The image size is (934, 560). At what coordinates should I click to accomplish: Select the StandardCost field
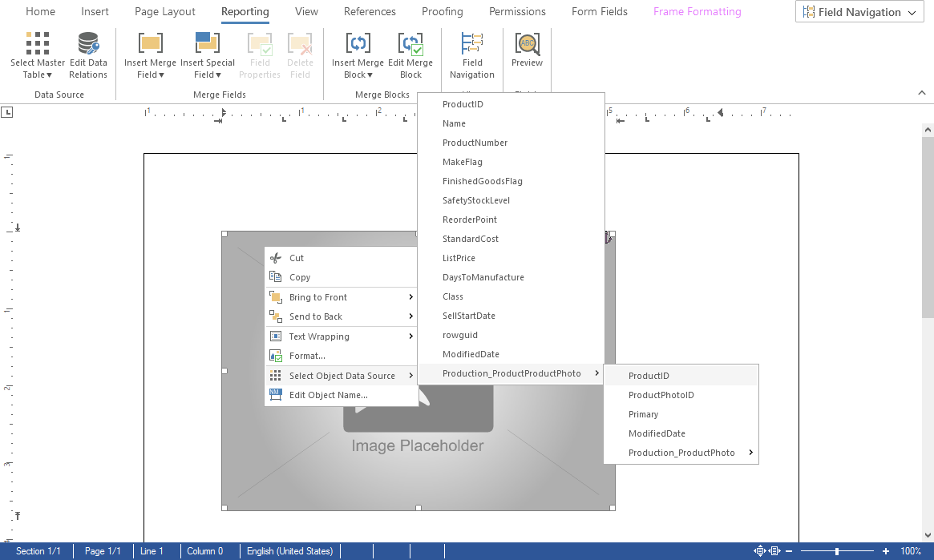pyautogui.click(x=511, y=239)
